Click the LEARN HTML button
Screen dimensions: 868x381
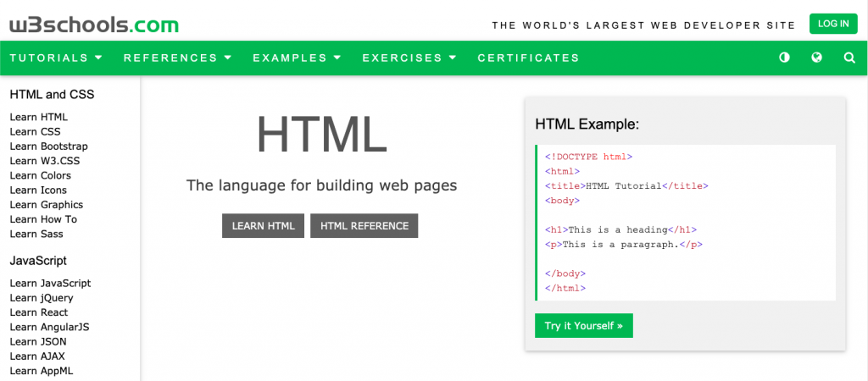tap(263, 225)
